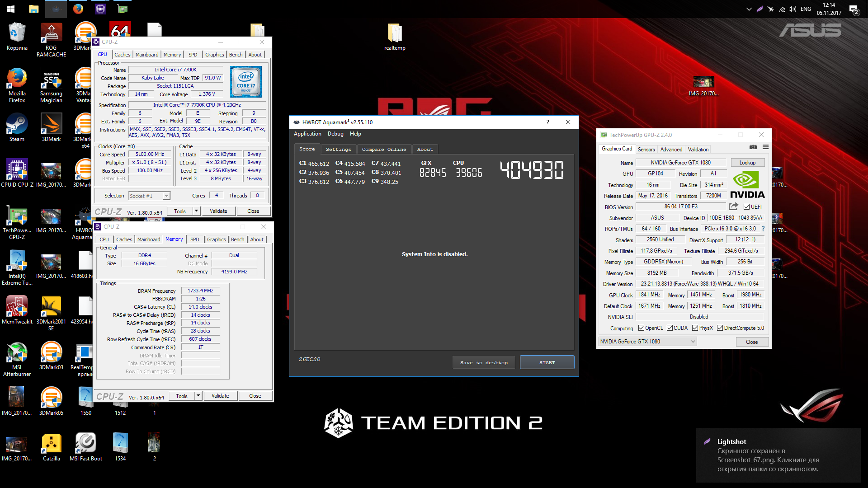
Task: Open 3DMark2001 SE desktop icon
Action: [51, 314]
